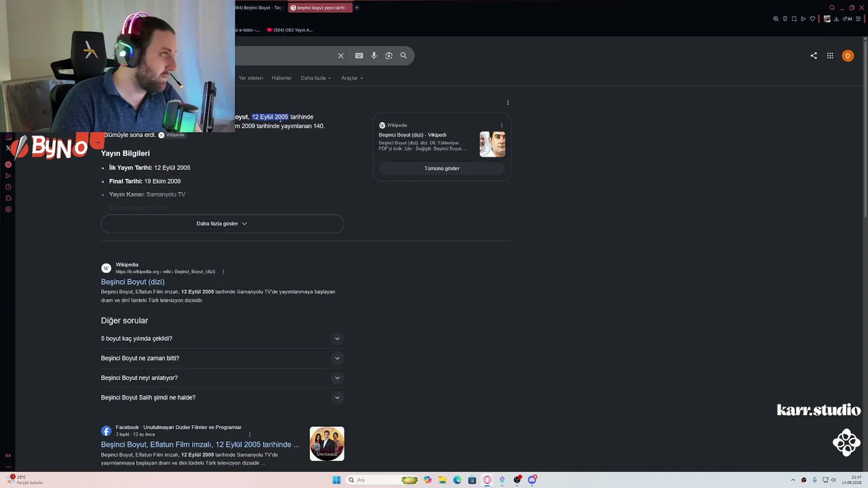Search by image with the lens icon
This screenshot has height=488, width=868.
389,56
